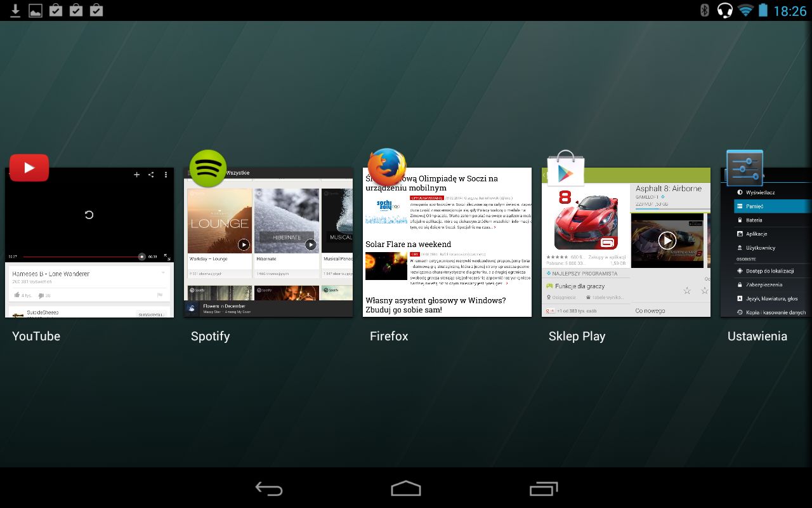
Task: Play the Asphalt 8 trailer video
Action: point(667,240)
